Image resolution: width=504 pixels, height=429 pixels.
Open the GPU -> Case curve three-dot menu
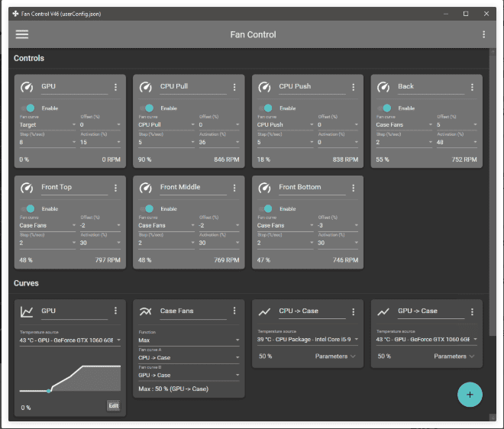(x=472, y=311)
